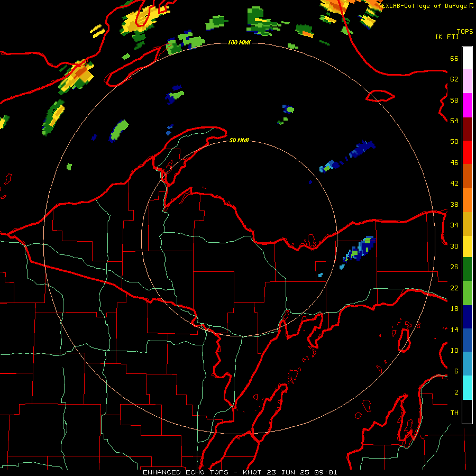Click legend value "42"
476x476 pixels.
[454, 184]
